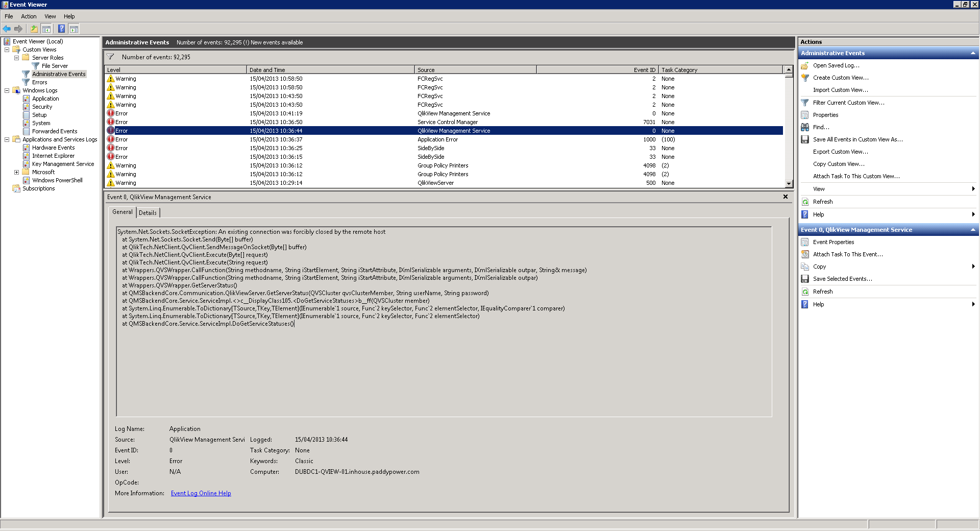Viewport: 980px width, 531px height.
Task: Click the Open Saved Log icon
Action: coord(805,65)
